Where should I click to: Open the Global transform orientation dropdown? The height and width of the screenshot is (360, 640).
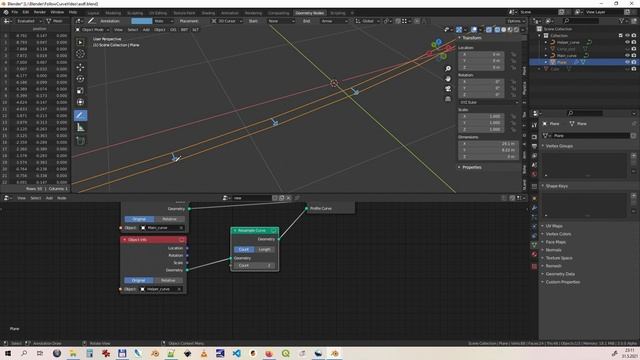(x=368, y=21)
